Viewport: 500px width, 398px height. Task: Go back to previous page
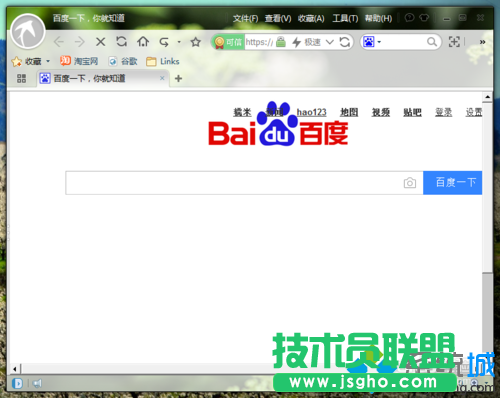(x=59, y=42)
